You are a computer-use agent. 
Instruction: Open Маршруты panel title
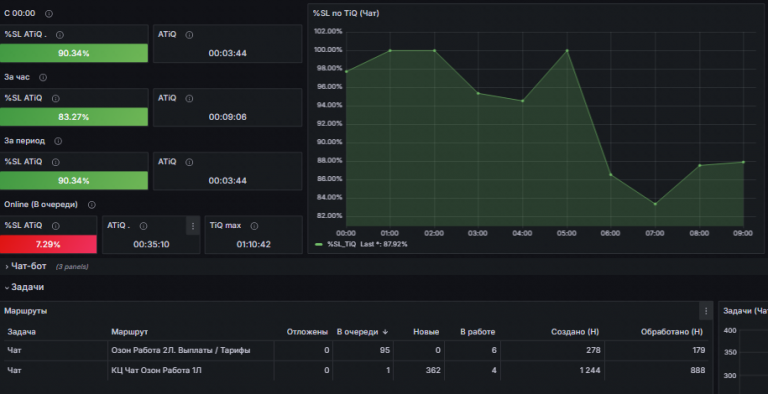pos(25,311)
